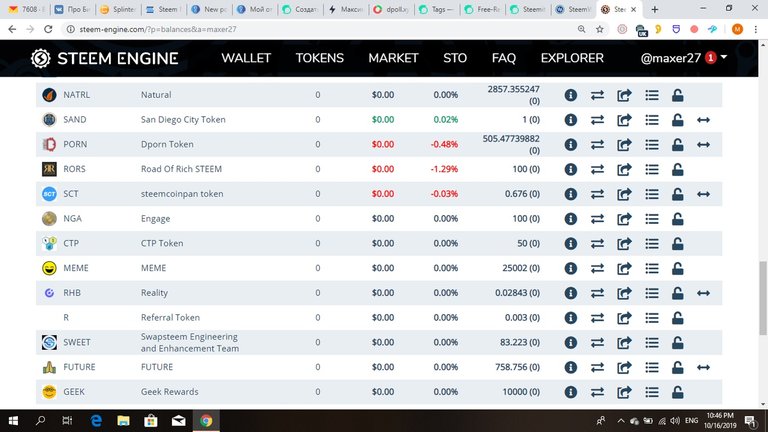Switch to the Splinterlands browser tab

[118, 9]
